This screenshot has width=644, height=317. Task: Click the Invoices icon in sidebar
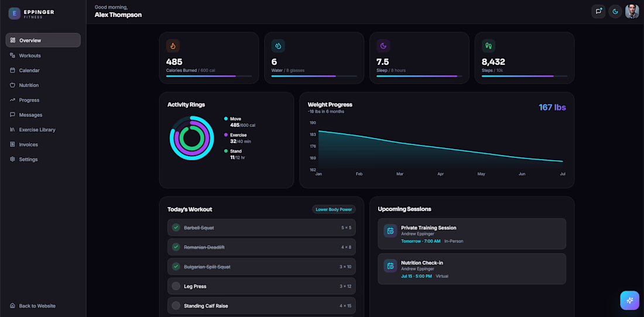13,144
